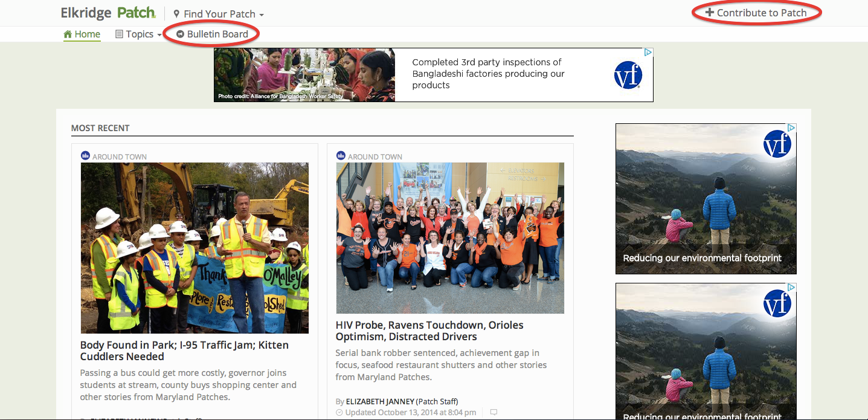Viewport: 868px width, 420px height.
Task: Click the Around Town icon above Body Found story
Action: pos(85,156)
